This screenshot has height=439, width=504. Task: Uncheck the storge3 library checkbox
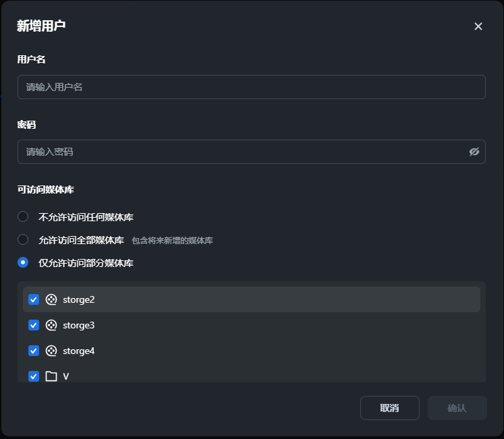[x=34, y=325]
